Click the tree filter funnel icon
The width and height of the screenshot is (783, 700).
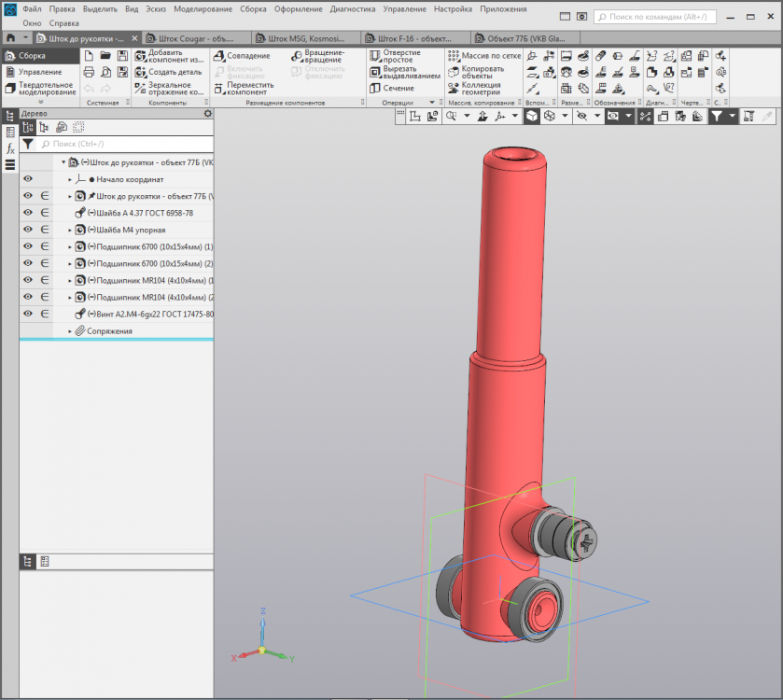29,145
